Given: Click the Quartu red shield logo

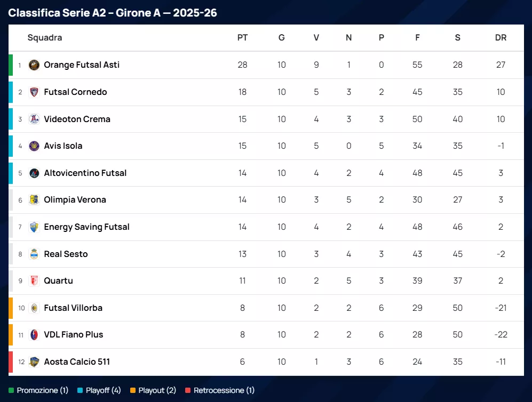Looking at the screenshot, I should (x=34, y=281).
